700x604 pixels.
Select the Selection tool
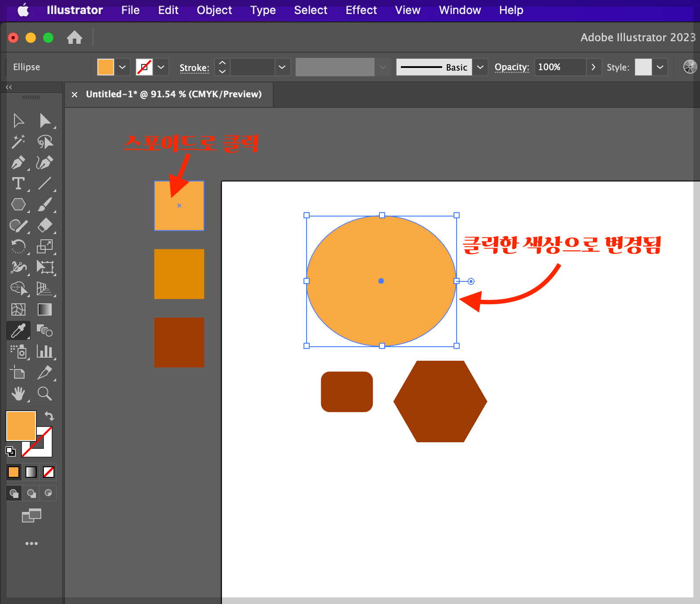(18, 121)
